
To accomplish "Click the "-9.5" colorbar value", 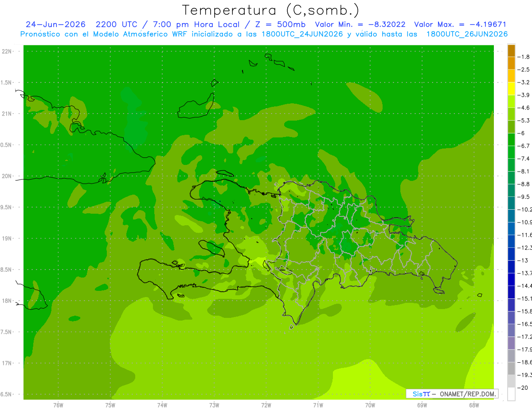I will pos(524,197).
